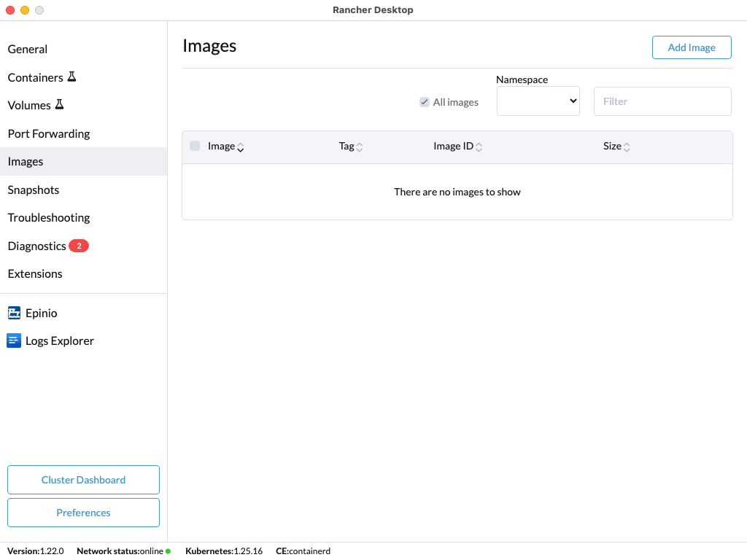Click the Add Image button
Image resolution: width=747 pixels, height=560 pixels.
692,47
